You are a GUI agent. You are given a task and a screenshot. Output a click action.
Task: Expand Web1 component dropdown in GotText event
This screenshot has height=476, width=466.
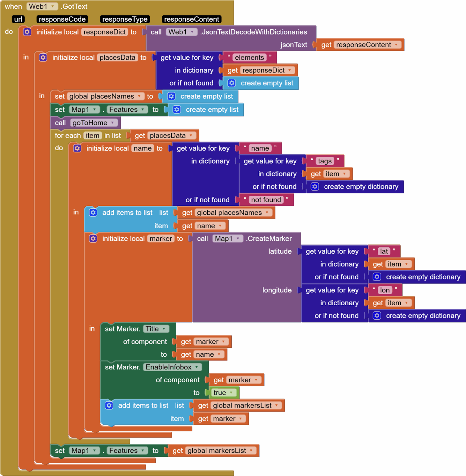tap(53, 7)
